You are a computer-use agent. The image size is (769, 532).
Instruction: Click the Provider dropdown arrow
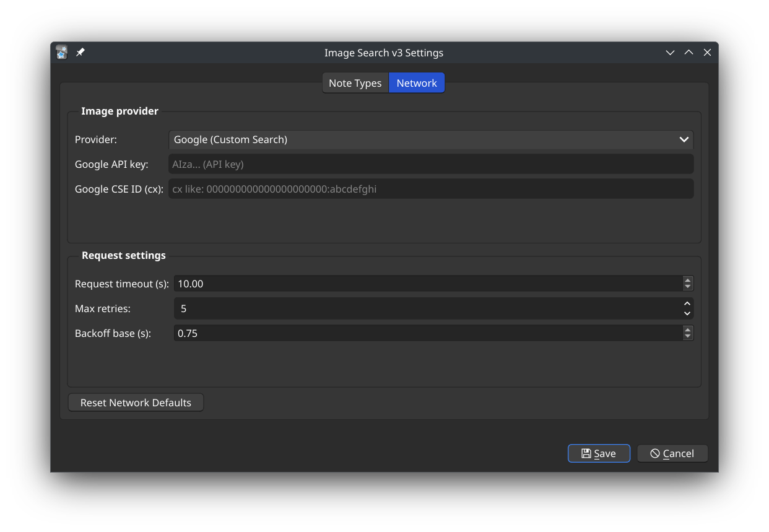[x=684, y=139]
